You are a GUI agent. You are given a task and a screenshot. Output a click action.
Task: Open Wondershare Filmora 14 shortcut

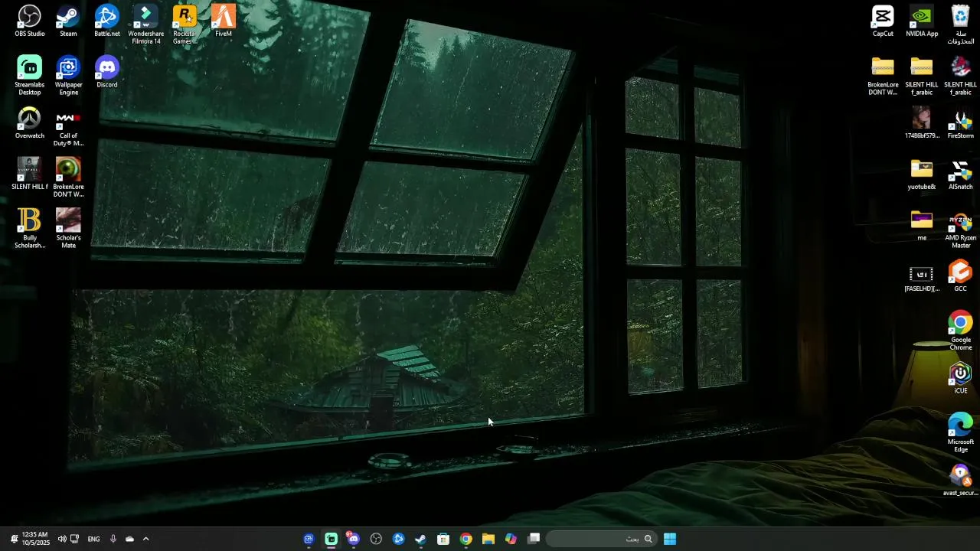coord(145,24)
